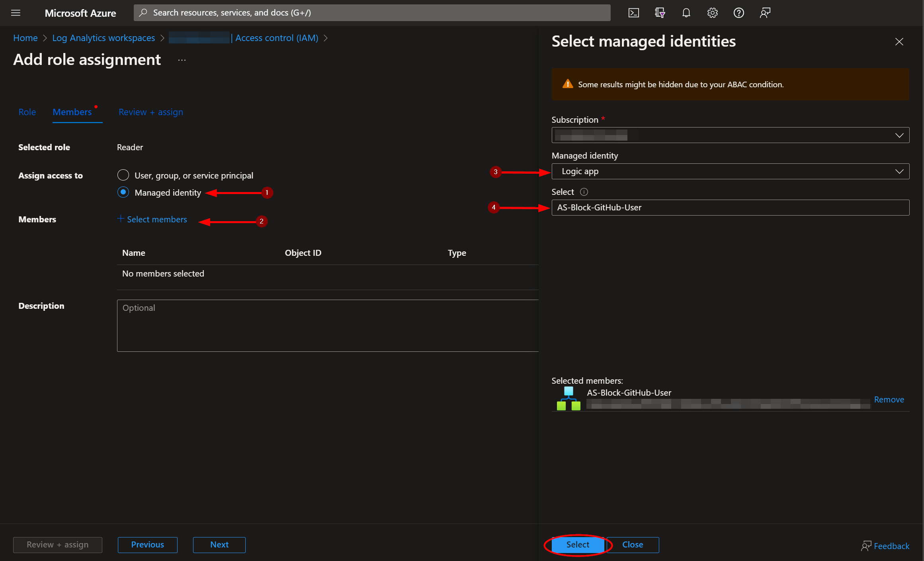
Task: Select the Managed identity radio button
Action: (x=123, y=192)
